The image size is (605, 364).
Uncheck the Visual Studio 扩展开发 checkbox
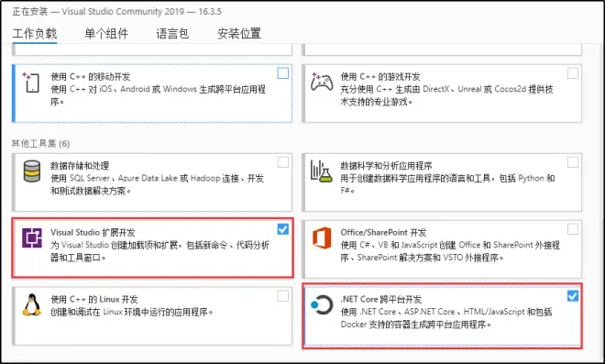click(283, 229)
